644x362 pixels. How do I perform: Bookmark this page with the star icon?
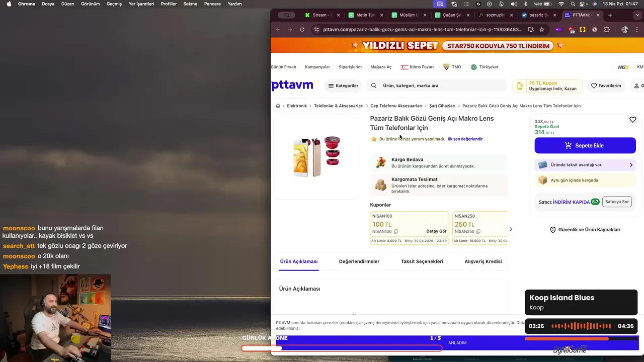click(541, 30)
